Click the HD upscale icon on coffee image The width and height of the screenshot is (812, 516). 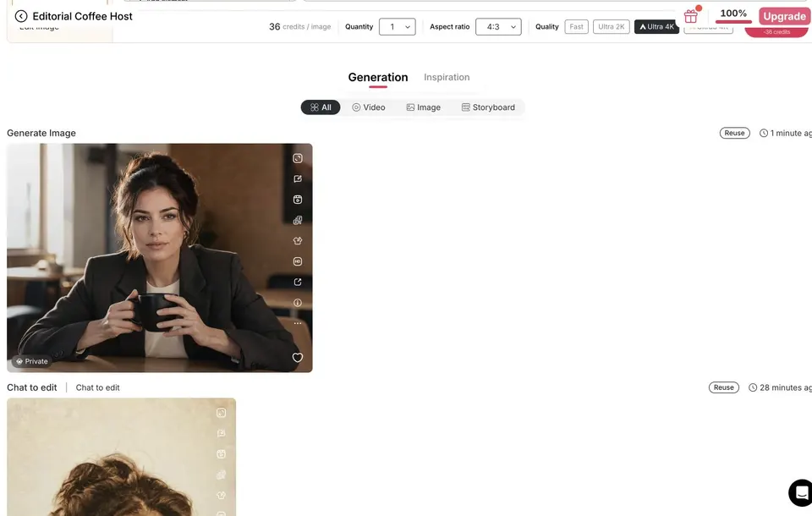297,261
